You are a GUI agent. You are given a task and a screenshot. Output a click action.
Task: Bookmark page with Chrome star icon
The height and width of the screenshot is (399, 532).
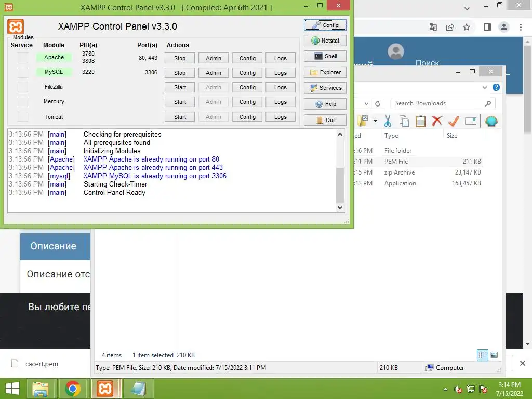(467, 27)
